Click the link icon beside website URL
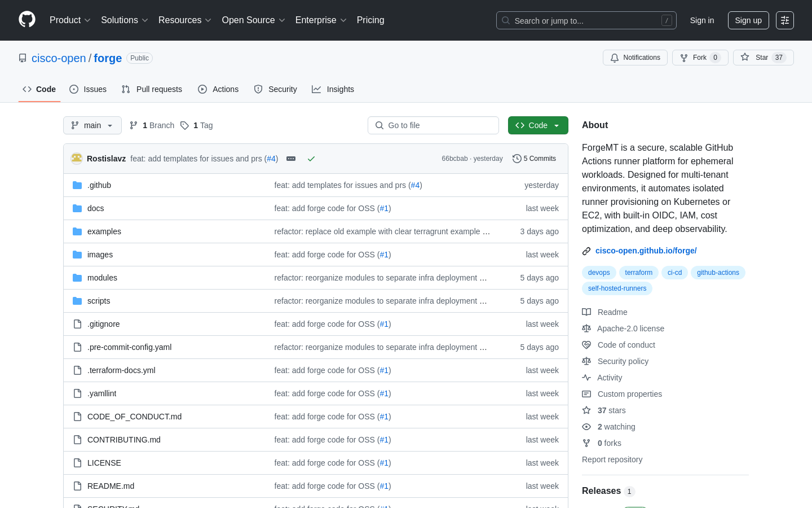Image resolution: width=812 pixels, height=508 pixels. 586,251
